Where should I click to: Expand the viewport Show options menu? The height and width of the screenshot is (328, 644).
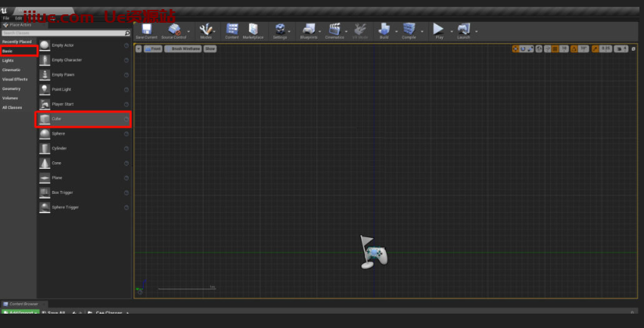(x=210, y=48)
